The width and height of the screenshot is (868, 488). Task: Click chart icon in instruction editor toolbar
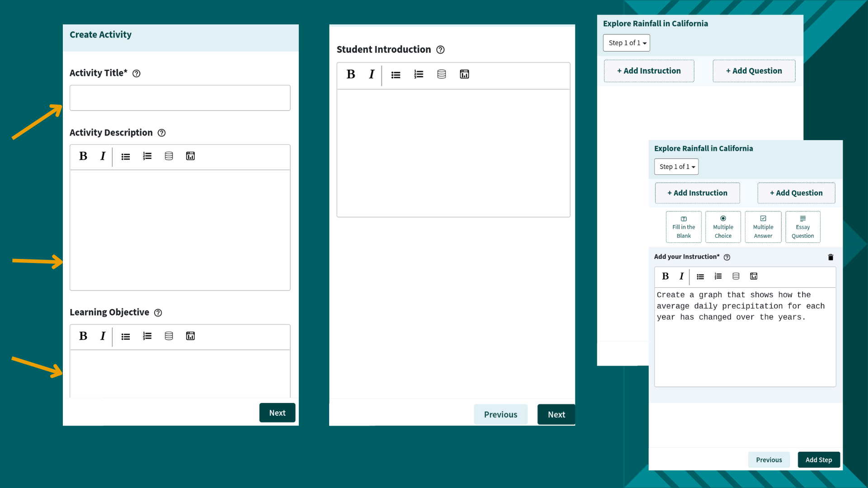coord(754,277)
